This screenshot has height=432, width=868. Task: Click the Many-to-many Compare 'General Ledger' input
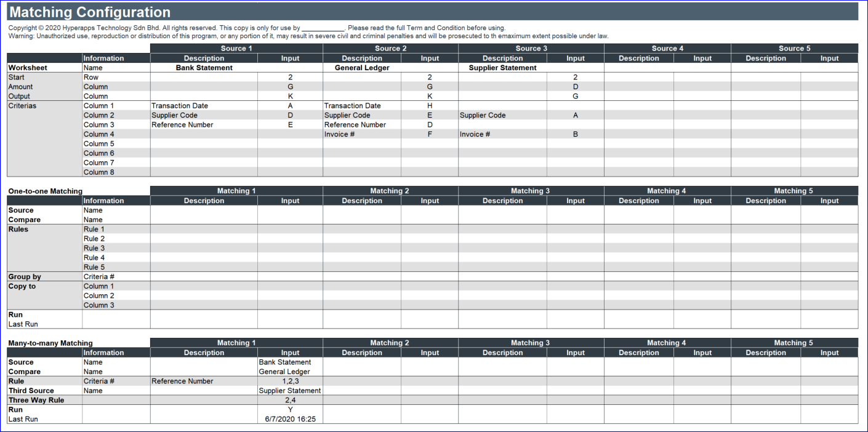coord(290,372)
